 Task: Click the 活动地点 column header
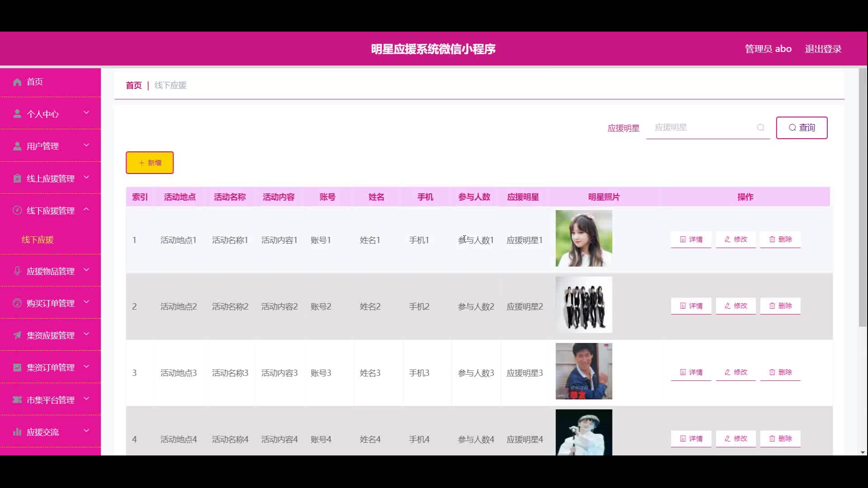point(180,197)
